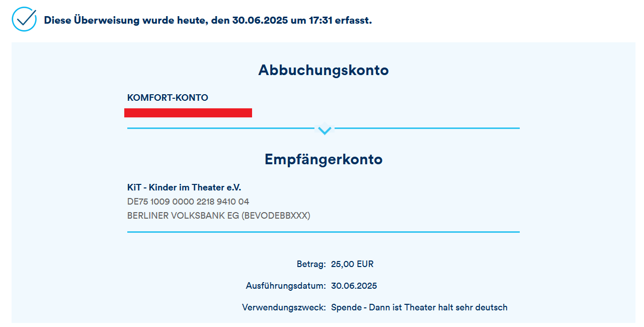Click the BERLINER VOLKSBANK EG bank name

tap(183, 216)
